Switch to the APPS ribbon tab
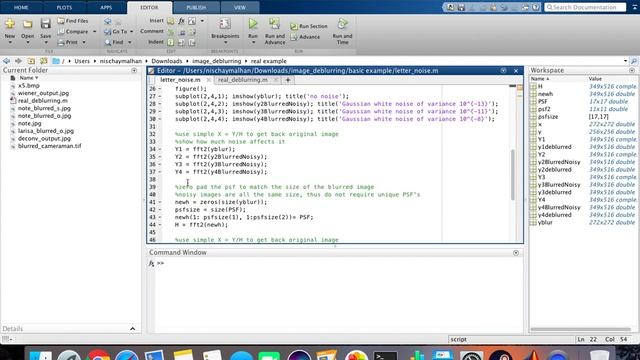The width and height of the screenshot is (640, 360). (106, 7)
